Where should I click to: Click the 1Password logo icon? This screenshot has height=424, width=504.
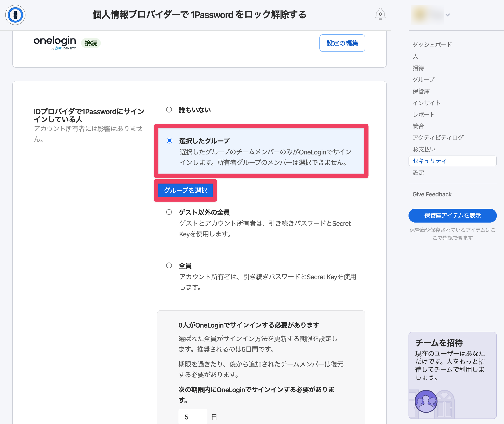coord(15,15)
